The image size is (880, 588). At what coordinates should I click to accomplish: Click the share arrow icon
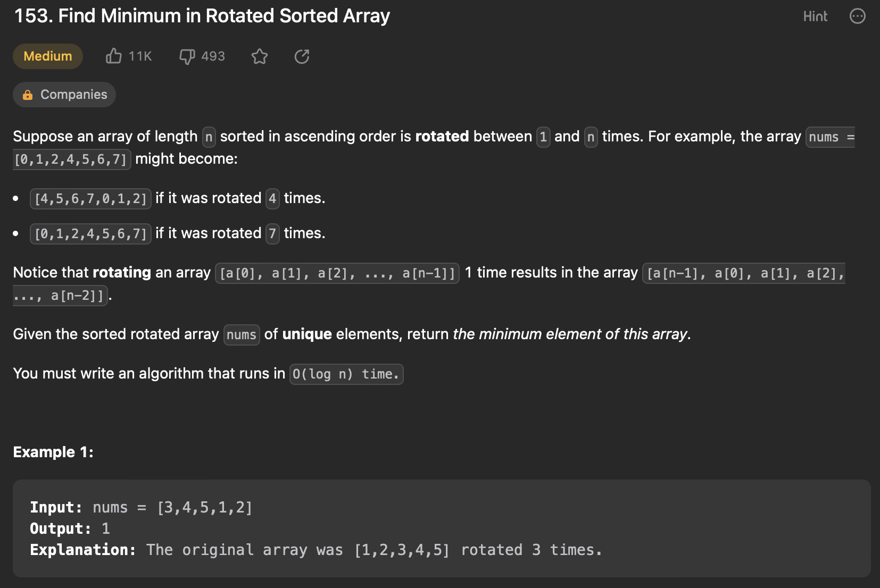coord(302,56)
